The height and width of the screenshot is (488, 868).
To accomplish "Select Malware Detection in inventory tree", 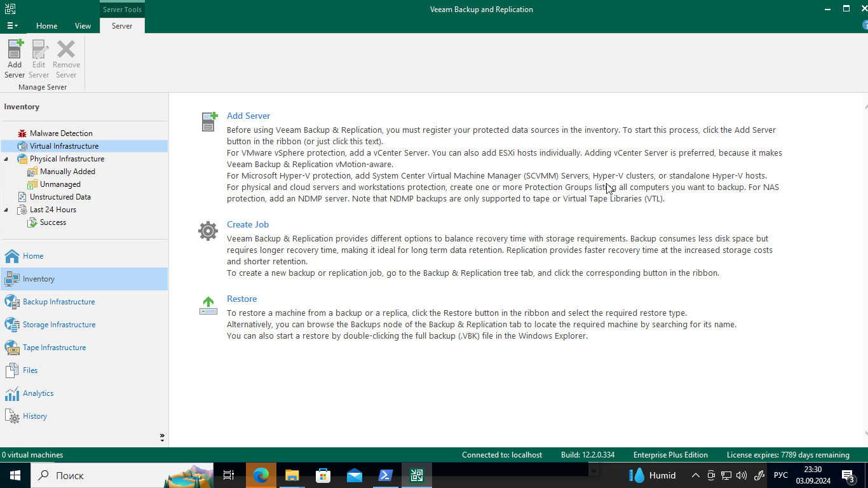I will 61,133.
